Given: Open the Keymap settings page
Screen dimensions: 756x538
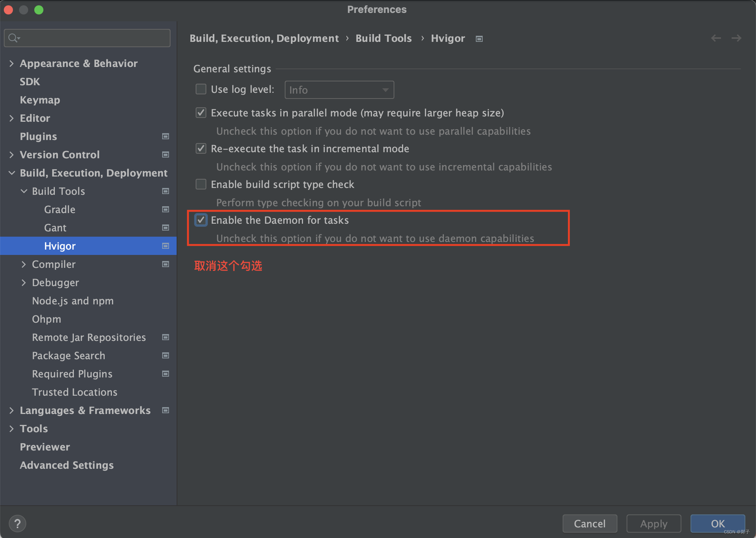Looking at the screenshot, I should [40, 100].
